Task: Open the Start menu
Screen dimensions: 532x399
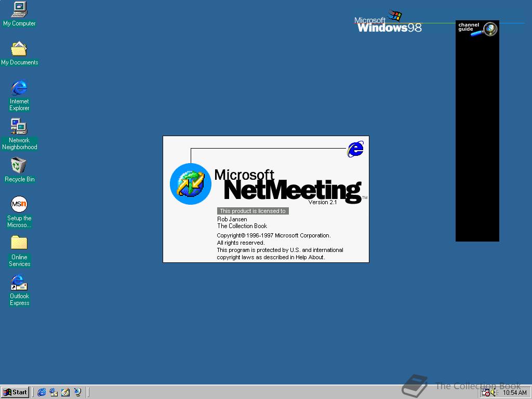Action: (x=15, y=392)
